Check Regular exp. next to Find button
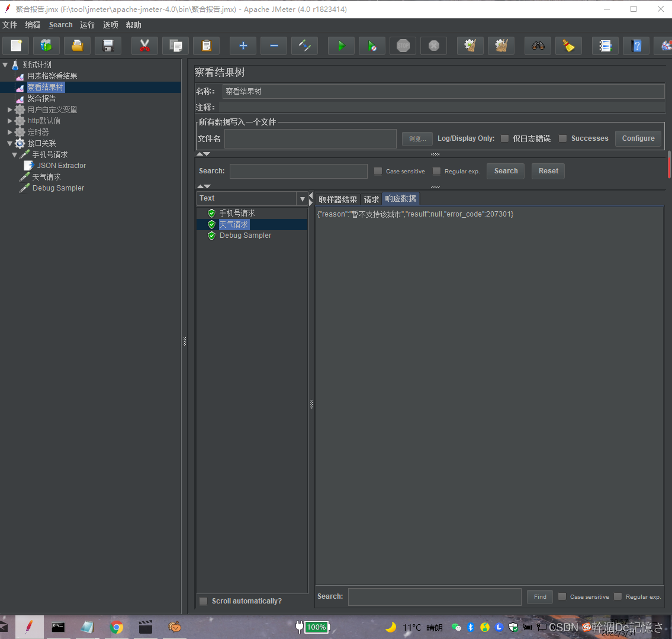672x639 pixels. [618, 596]
